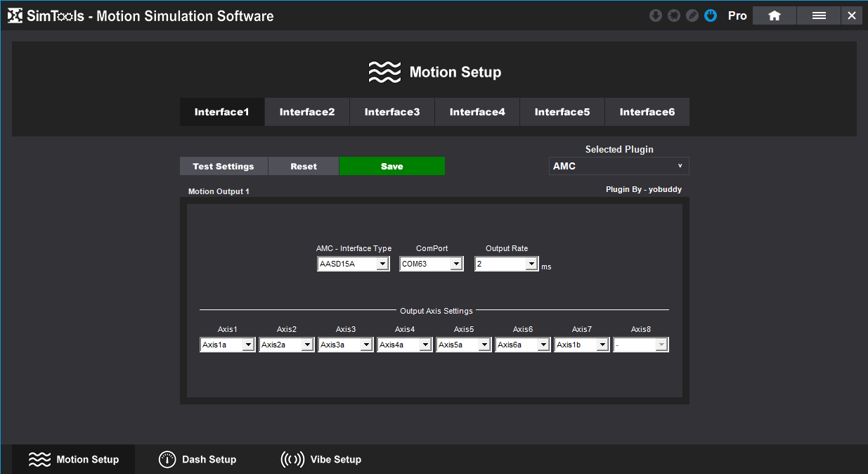Open the disabled Axis8 dropdown
This screenshot has height=474, width=868.
tap(641, 345)
